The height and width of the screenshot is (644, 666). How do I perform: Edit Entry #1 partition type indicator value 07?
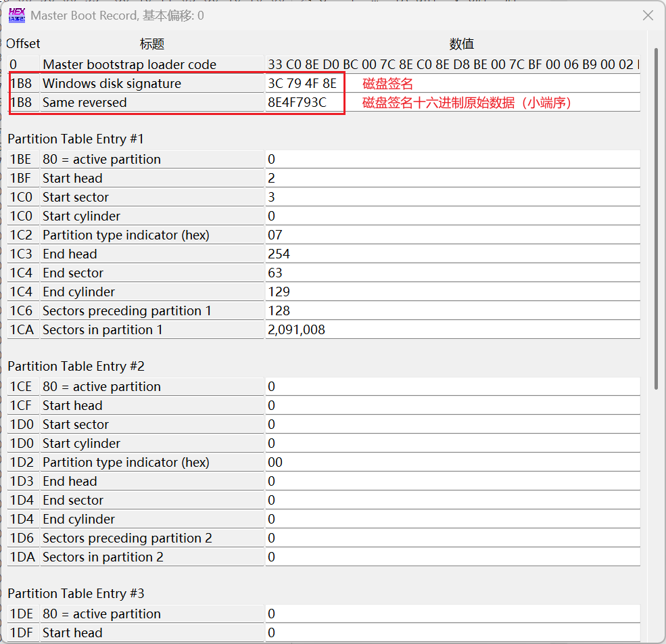click(x=452, y=235)
